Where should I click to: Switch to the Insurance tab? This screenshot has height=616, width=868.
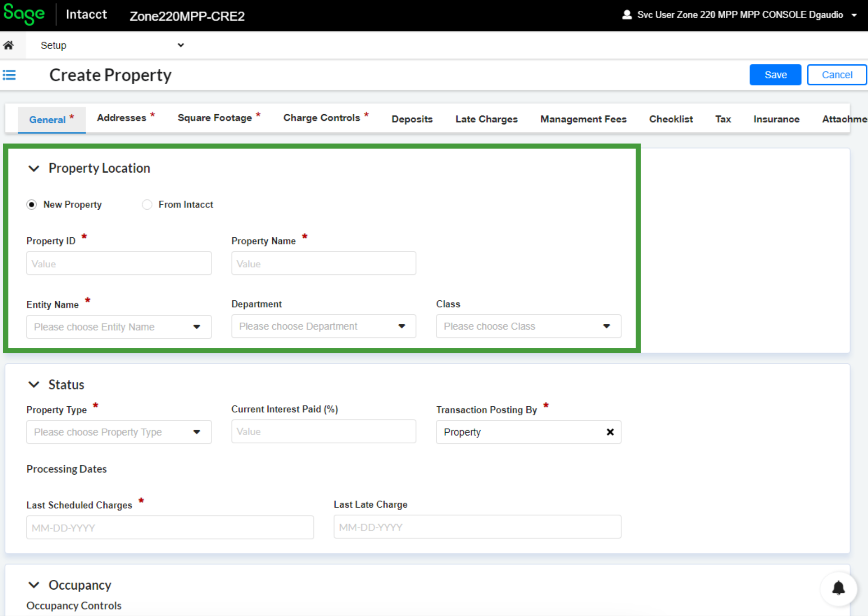776,119
